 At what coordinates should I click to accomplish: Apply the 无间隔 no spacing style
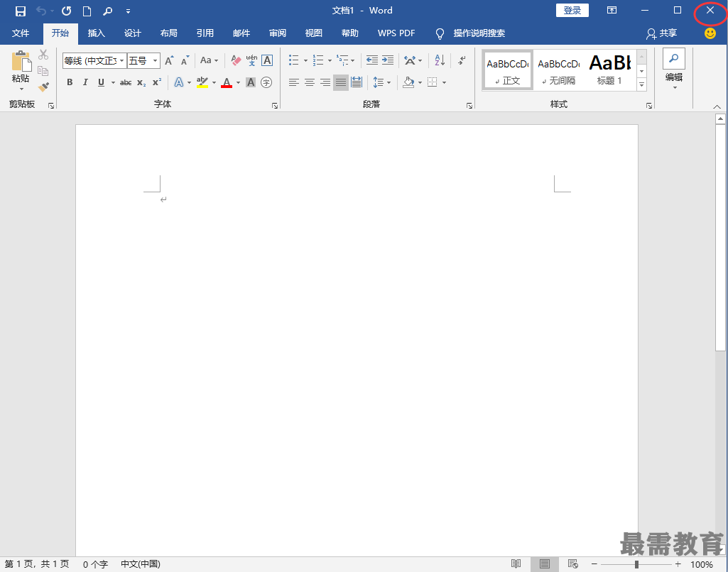pos(558,70)
